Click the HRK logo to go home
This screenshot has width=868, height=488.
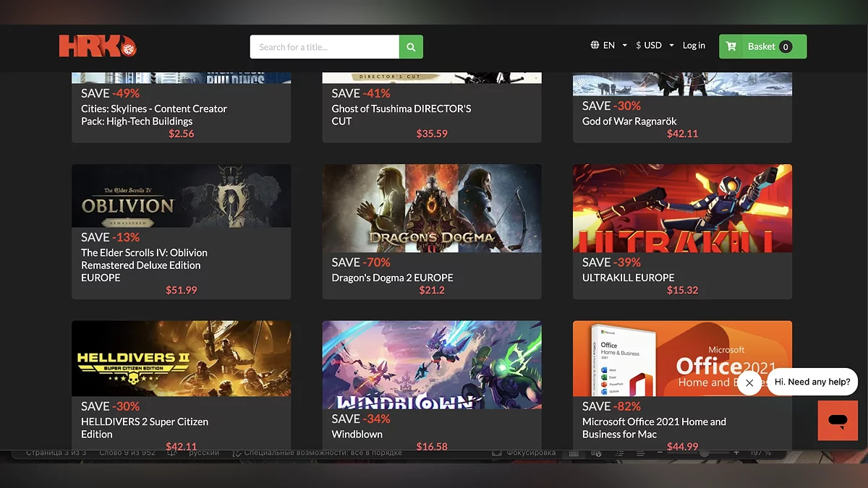[x=98, y=46]
